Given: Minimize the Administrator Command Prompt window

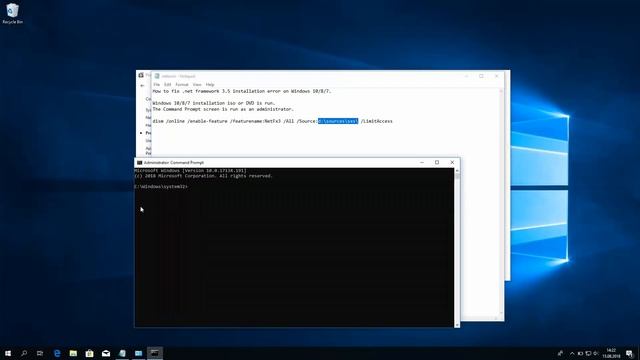Looking at the screenshot, I should (x=422, y=162).
